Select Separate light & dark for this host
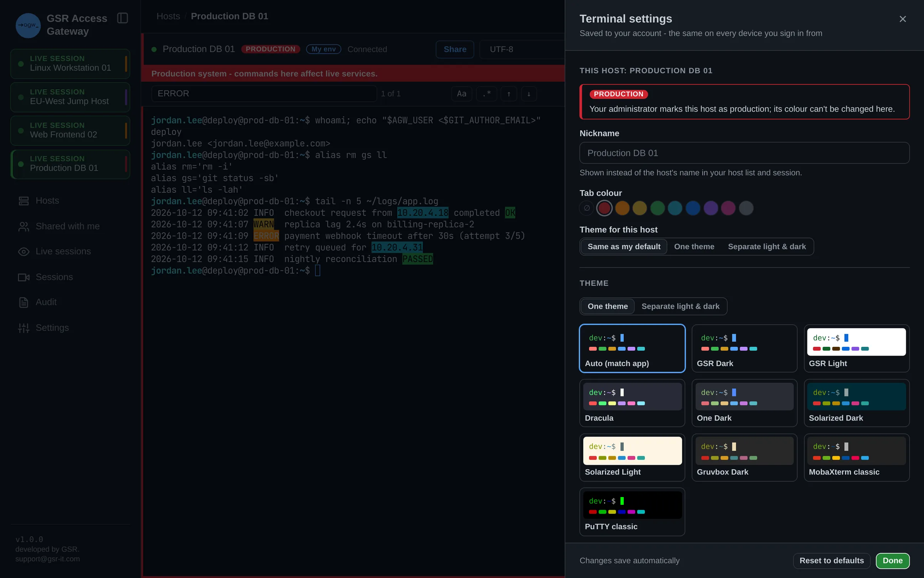 pos(767,247)
